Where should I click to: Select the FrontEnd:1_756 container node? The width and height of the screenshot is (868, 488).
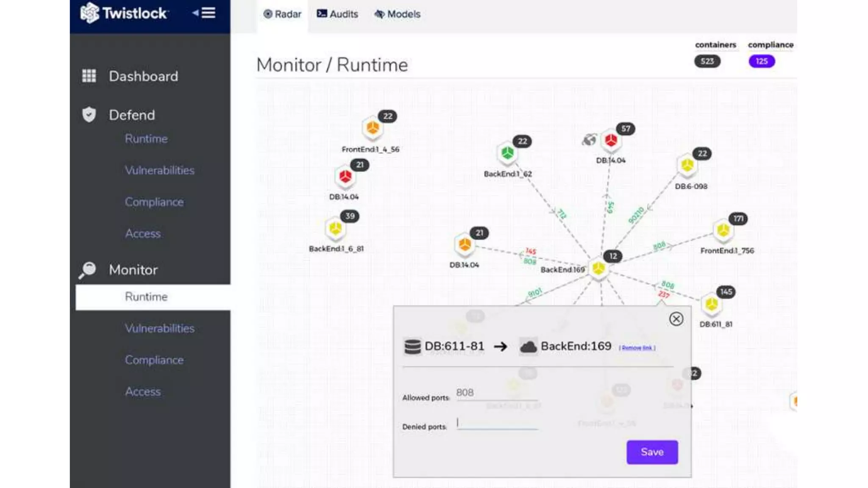(x=723, y=231)
